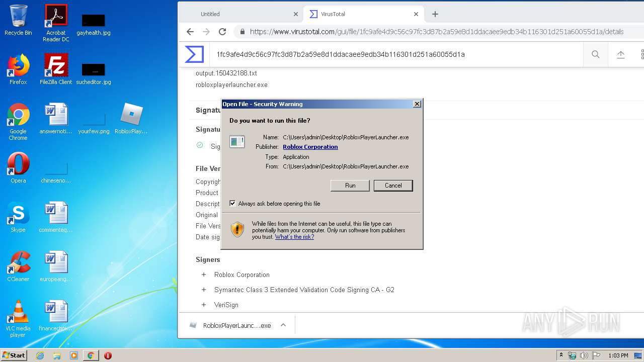Click robloxplayerlauncher.exe name in VirusTotal list
Viewport: 644px width, 362px height.
click(231, 85)
